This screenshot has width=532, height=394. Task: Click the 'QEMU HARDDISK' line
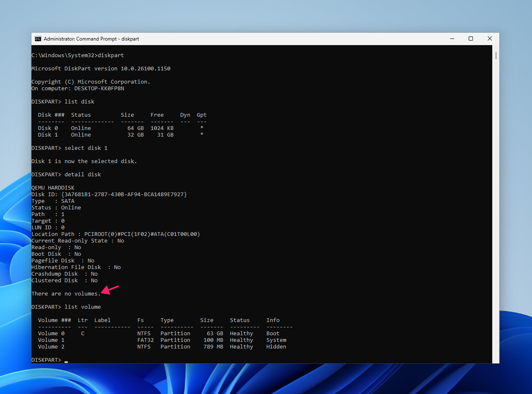pyautogui.click(x=53, y=187)
